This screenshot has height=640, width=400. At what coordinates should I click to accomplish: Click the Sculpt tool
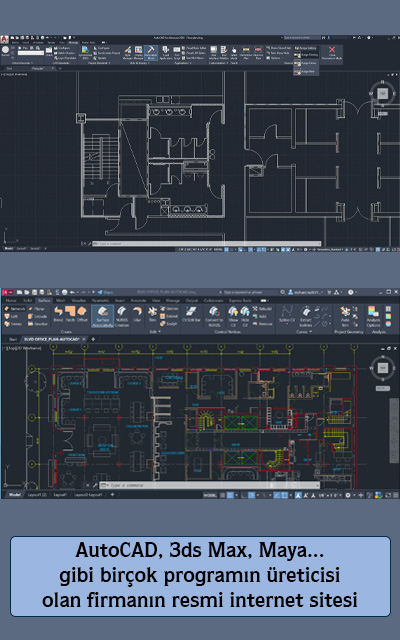click(x=169, y=324)
